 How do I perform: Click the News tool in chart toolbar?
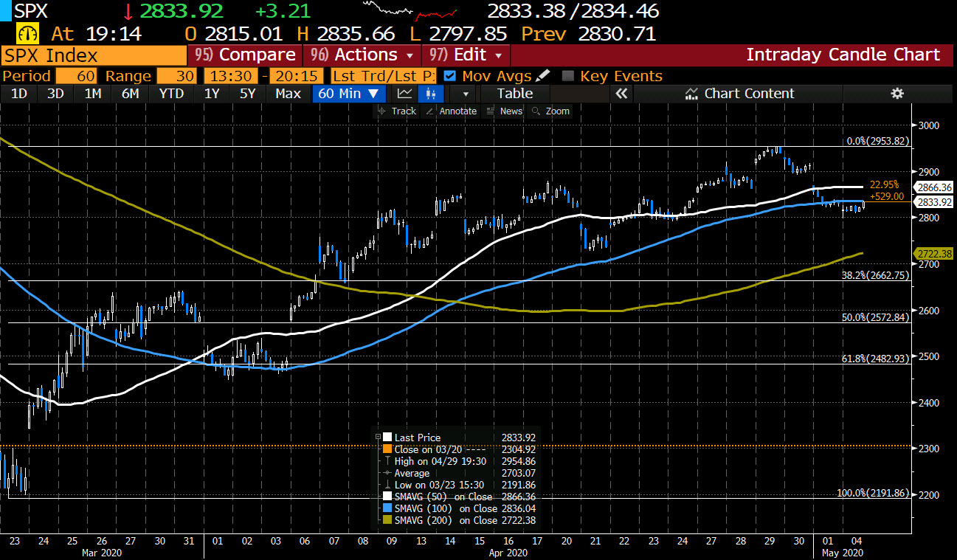505,111
